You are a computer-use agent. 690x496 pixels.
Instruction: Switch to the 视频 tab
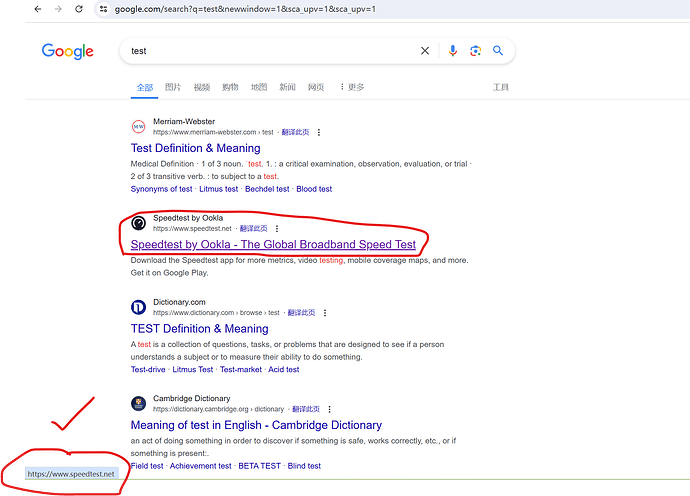[202, 87]
